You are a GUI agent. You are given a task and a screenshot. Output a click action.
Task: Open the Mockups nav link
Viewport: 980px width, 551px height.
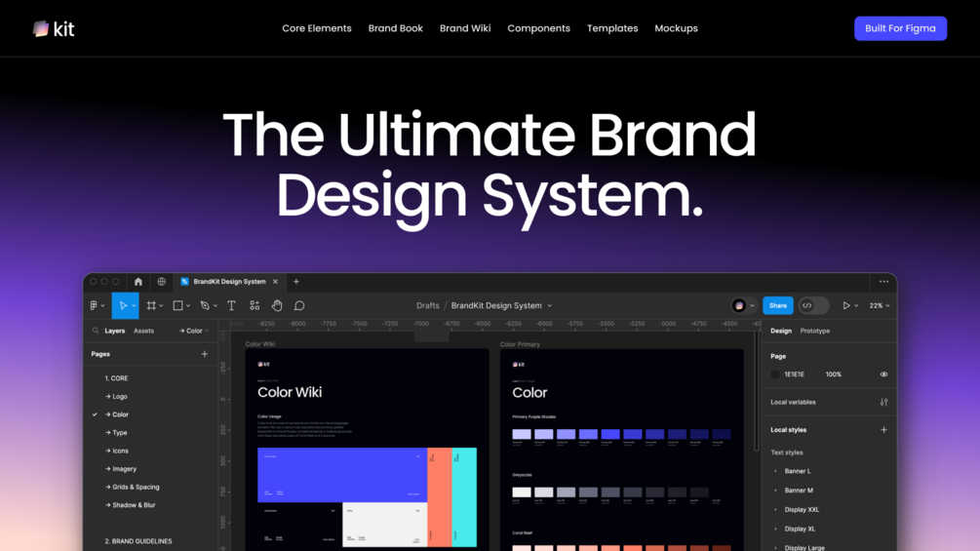click(x=677, y=28)
